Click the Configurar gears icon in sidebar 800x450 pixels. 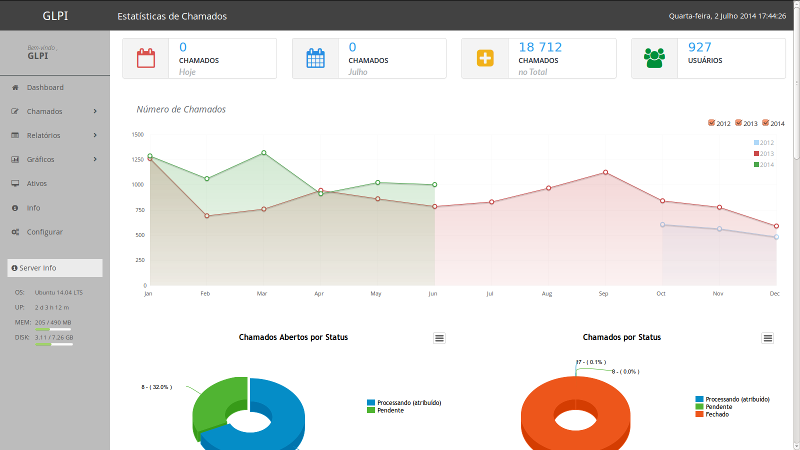(15, 232)
